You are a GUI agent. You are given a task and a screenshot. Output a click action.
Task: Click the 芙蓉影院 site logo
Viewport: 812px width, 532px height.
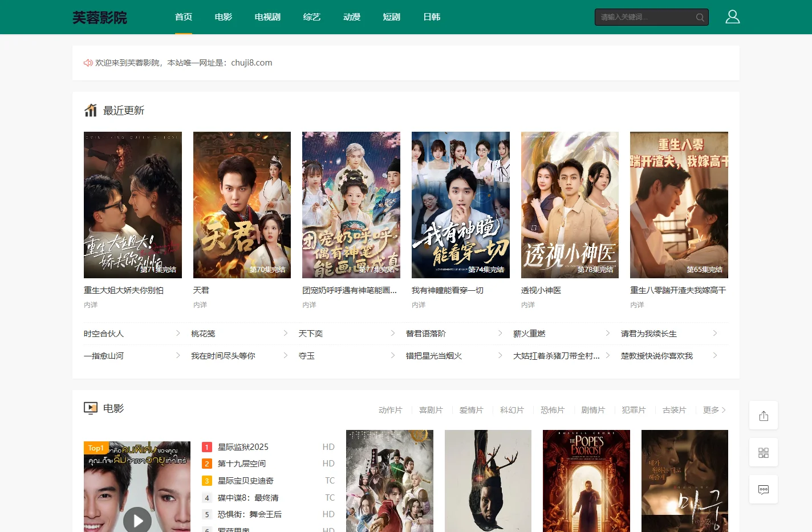point(100,18)
